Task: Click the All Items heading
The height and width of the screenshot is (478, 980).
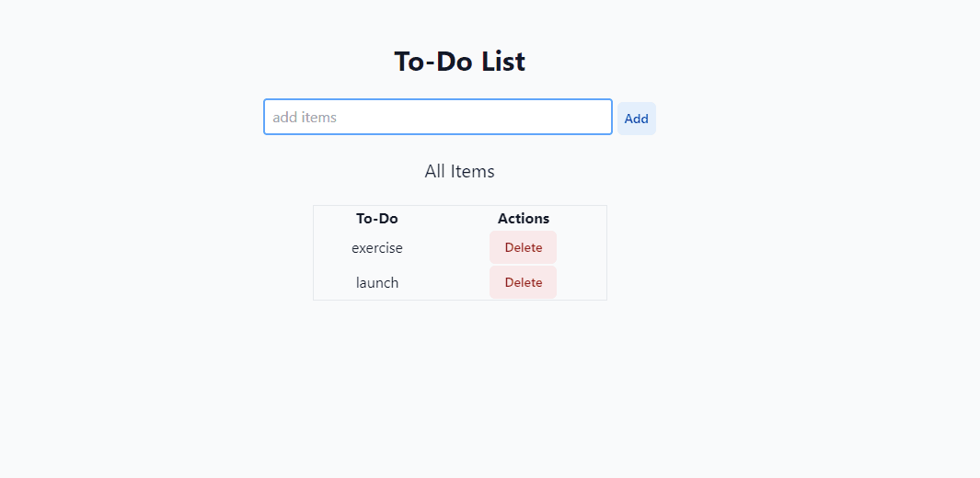Action: [x=459, y=171]
